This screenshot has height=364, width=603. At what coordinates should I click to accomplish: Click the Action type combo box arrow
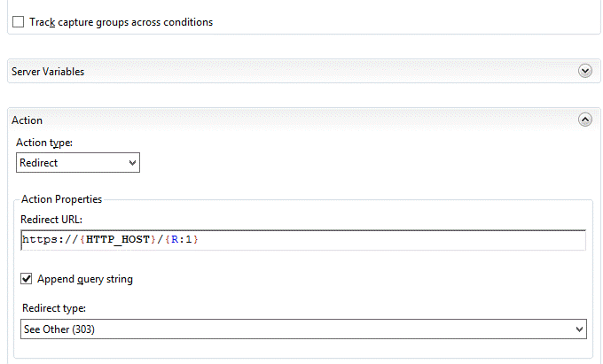(x=132, y=163)
